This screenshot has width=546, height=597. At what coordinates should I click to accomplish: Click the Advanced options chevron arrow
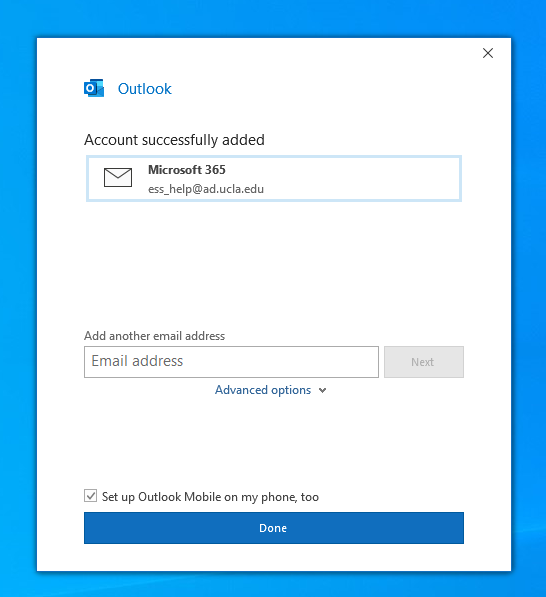pos(322,390)
